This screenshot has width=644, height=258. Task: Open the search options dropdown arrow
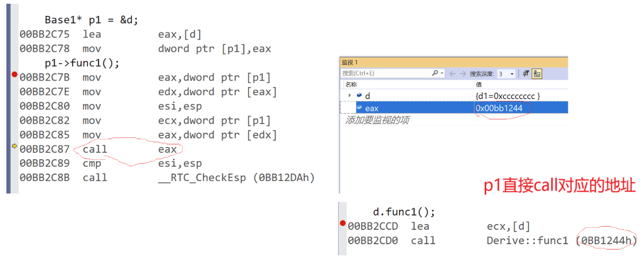[x=442, y=74]
